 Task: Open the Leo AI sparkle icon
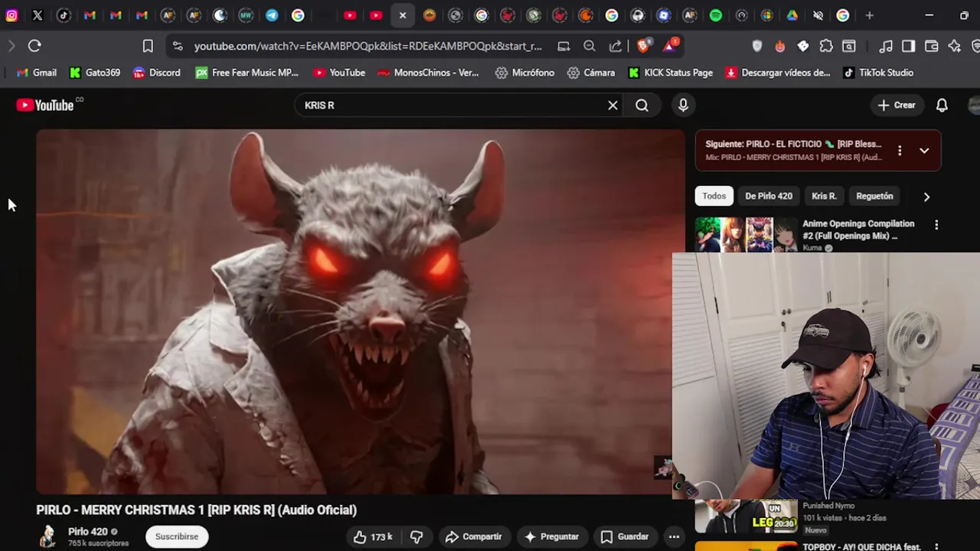point(954,46)
